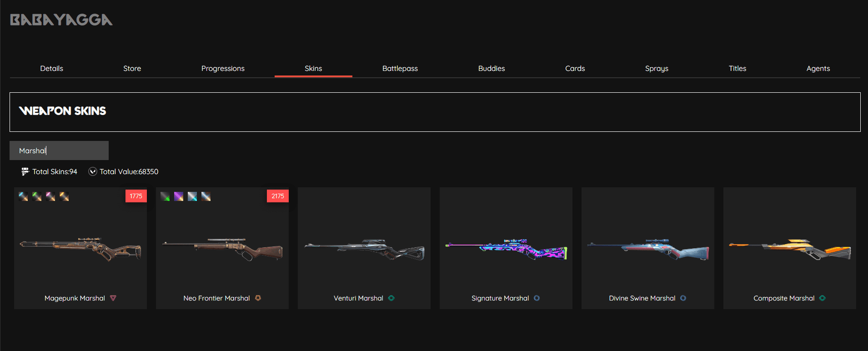Click the Signature Marshal tier icon
This screenshot has height=351, width=868.
(537, 298)
